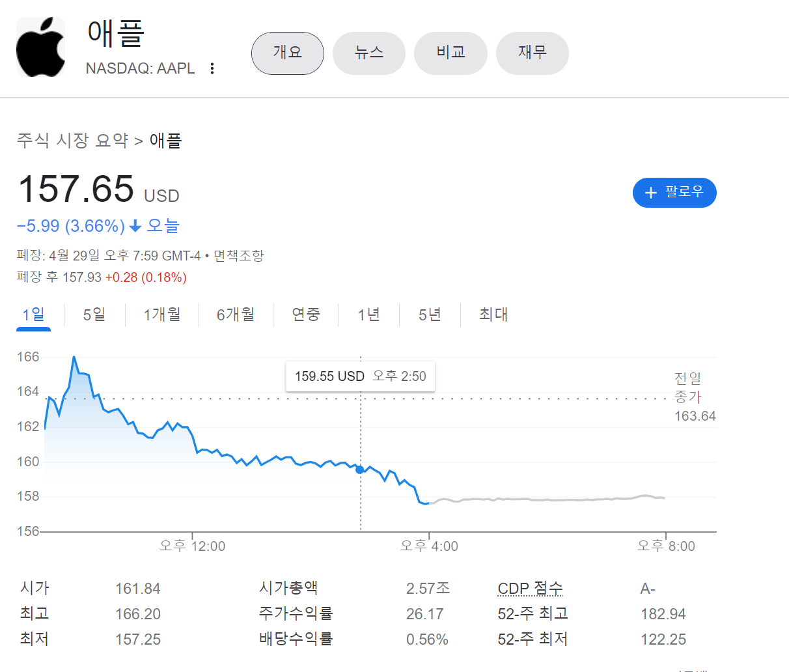Image resolution: width=789 pixels, height=672 pixels.
Task: Click the 159.55 USD chart tooltip
Action: [360, 376]
